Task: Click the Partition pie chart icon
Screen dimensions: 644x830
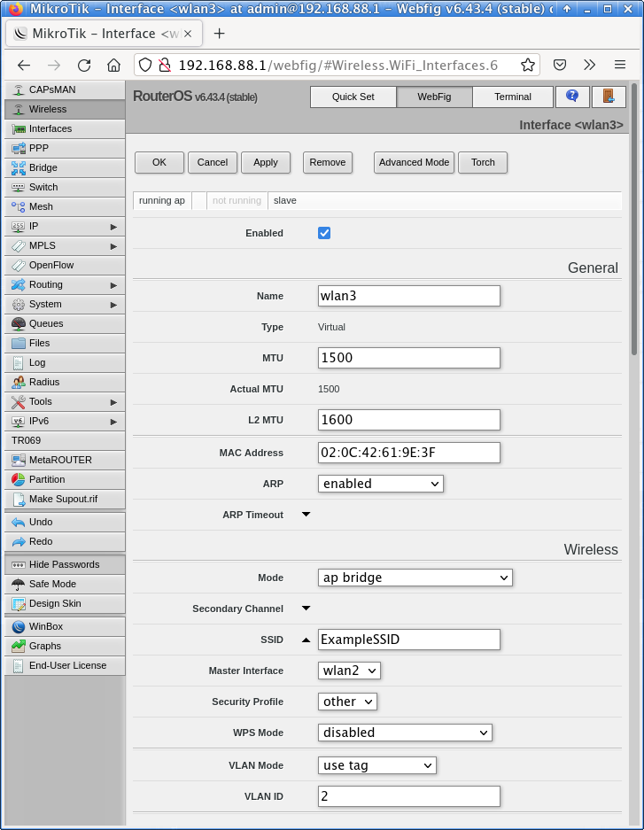Action: click(19, 479)
